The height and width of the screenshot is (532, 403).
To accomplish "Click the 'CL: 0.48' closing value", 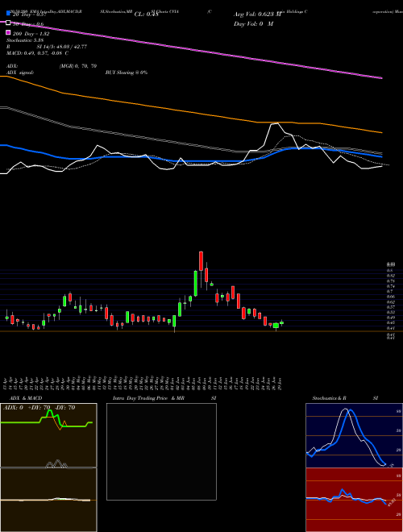I will pyautogui.click(x=146, y=15).
